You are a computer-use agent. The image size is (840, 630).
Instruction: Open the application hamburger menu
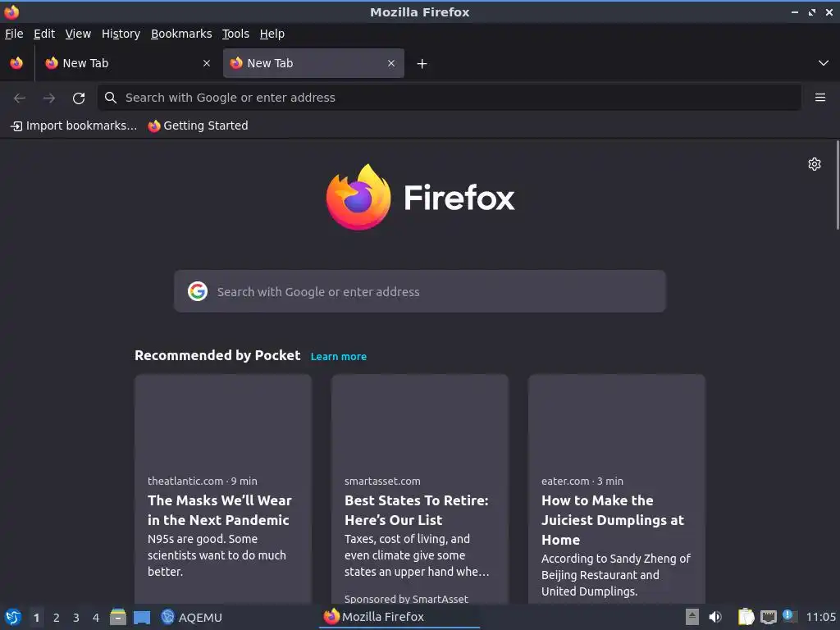819,98
